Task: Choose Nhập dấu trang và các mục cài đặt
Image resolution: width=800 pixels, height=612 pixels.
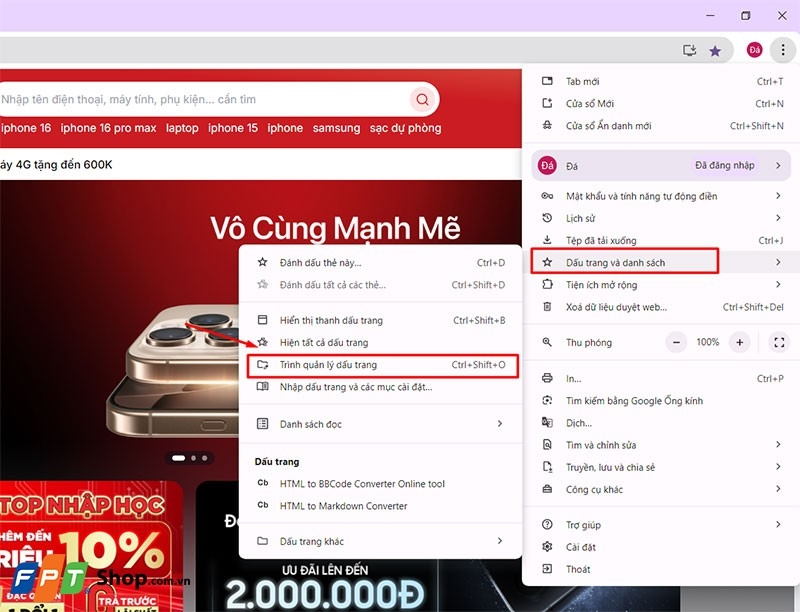Action: tap(381, 387)
